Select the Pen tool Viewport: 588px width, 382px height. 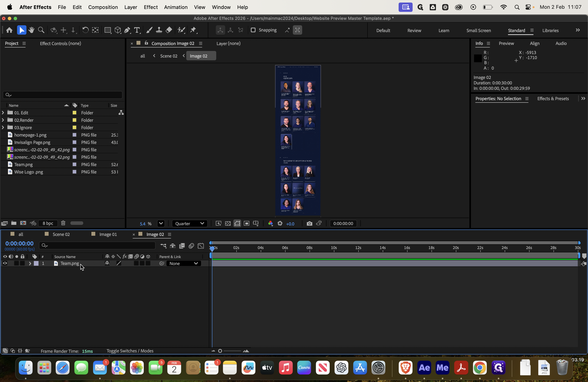127,30
